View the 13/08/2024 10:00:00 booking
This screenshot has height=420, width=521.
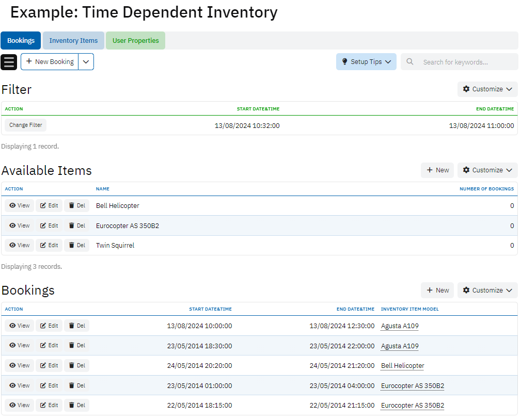[20, 326]
